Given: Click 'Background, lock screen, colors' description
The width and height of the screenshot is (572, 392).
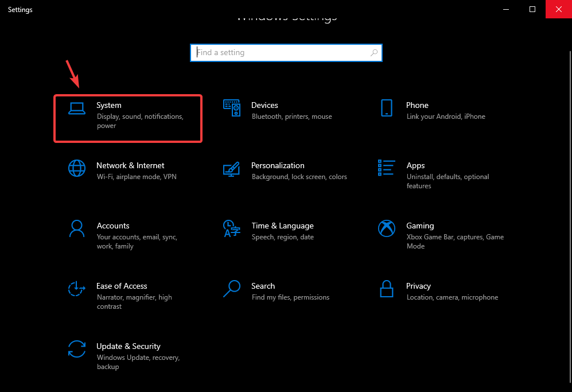Looking at the screenshot, I should 299,177.
